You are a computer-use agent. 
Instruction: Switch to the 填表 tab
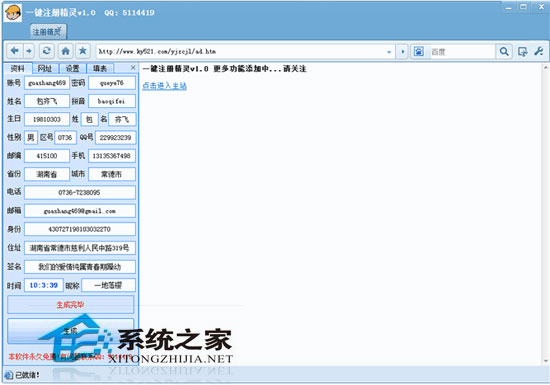point(100,68)
